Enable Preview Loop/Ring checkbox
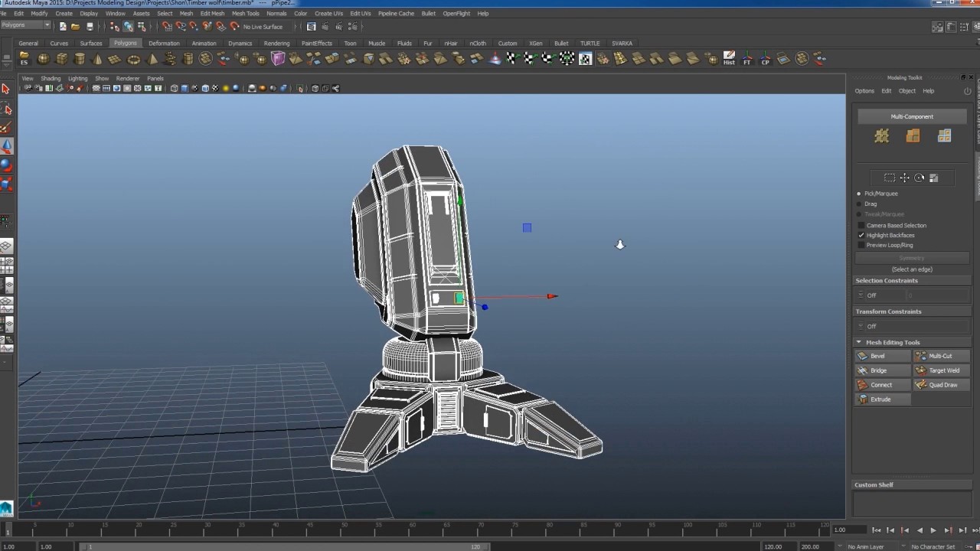This screenshot has height=551, width=980. (861, 246)
